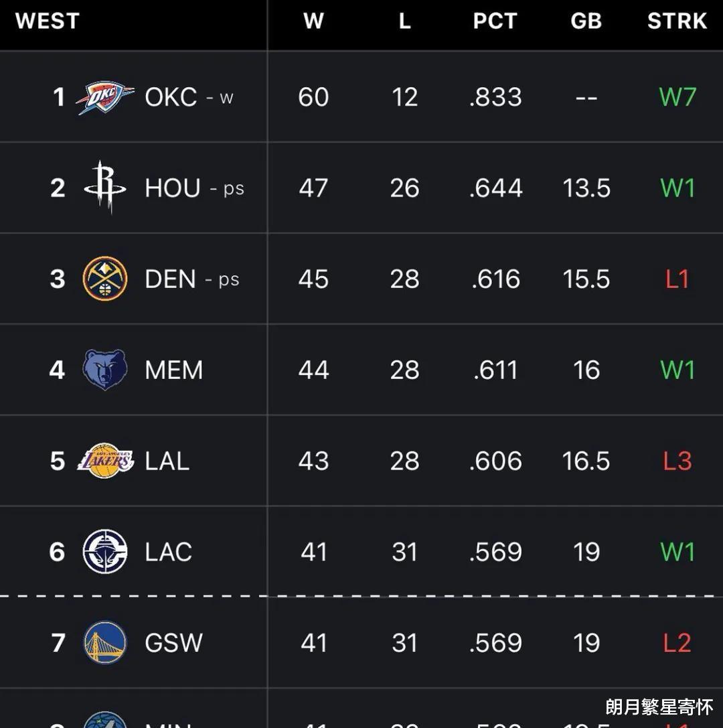Select the Denver Nuggets logo
The image size is (723, 728).
pyautogui.click(x=105, y=279)
